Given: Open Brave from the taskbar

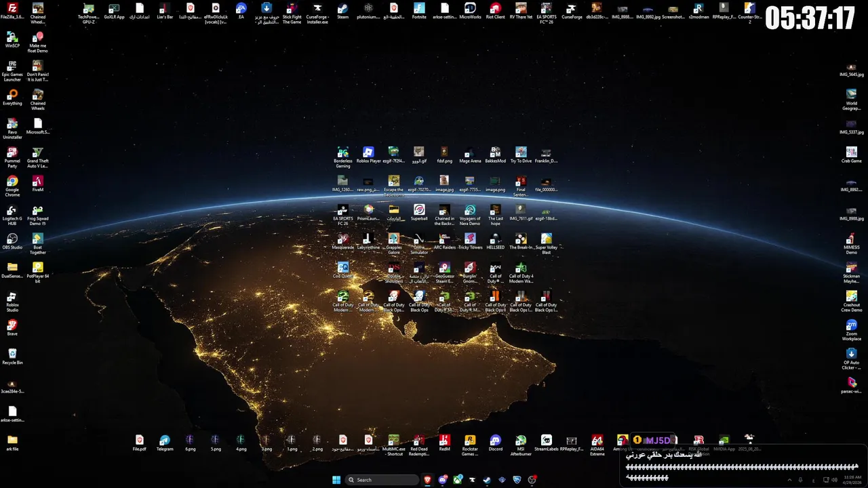Looking at the screenshot, I should 427,480.
